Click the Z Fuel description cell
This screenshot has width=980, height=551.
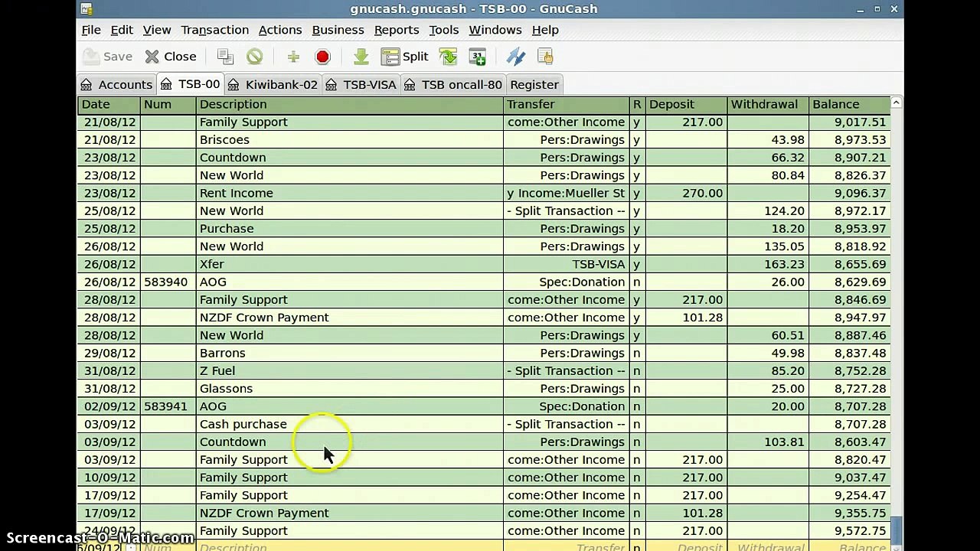pos(350,370)
